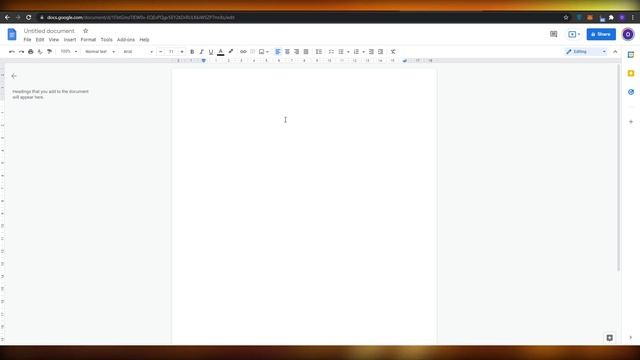The height and width of the screenshot is (360, 640).
Task: Select center text alignment
Action: (x=287, y=52)
